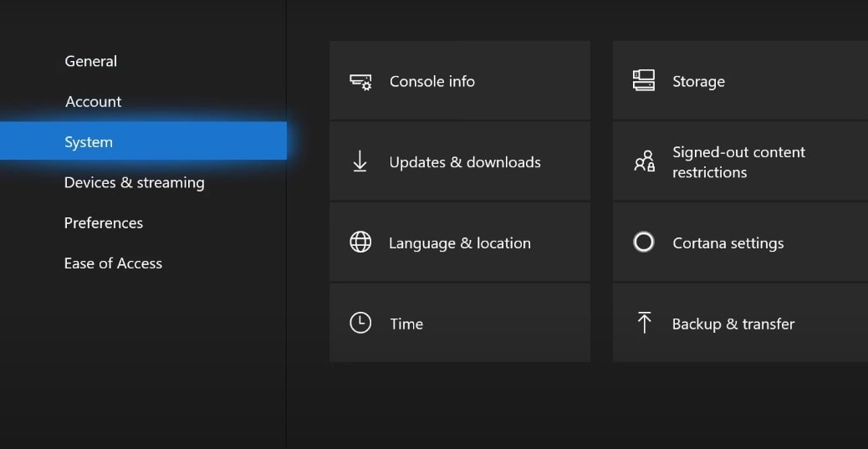Open Language & location tile
This screenshot has height=449, width=868.
coord(460,242)
